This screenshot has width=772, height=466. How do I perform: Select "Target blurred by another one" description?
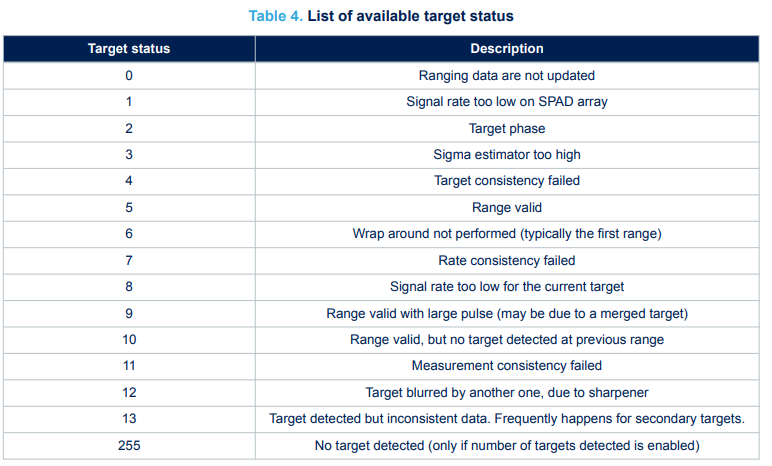click(x=507, y=392)
